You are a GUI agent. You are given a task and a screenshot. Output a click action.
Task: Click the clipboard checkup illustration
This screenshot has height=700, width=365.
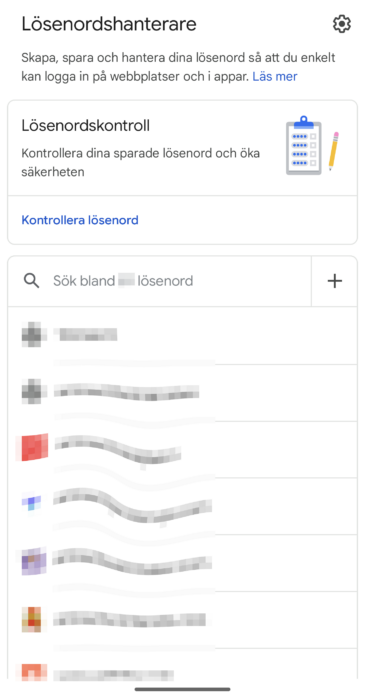pos(312,145)
